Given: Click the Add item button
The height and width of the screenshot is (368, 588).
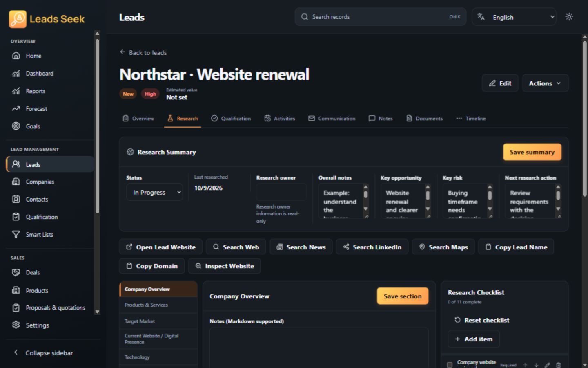Looking at the screenshot, I should 474,339.
